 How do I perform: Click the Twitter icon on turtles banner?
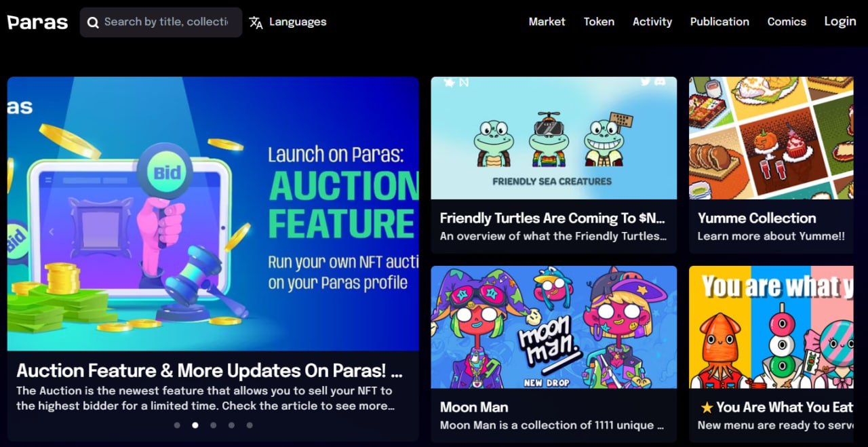(x=646, y=82)
